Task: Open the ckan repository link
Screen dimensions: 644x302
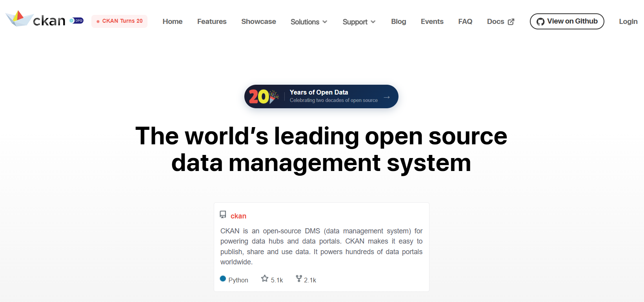Action: click(x=238, y=216)
